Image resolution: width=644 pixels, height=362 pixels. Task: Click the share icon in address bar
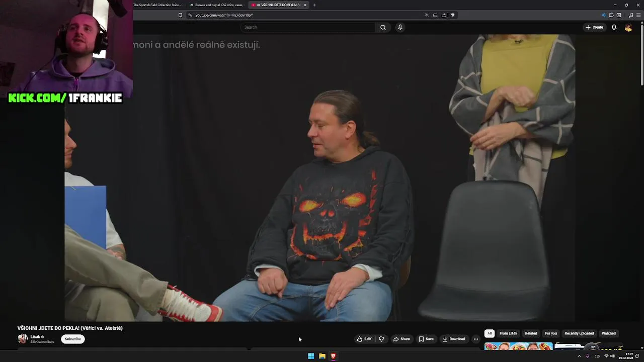coord(444,15)
